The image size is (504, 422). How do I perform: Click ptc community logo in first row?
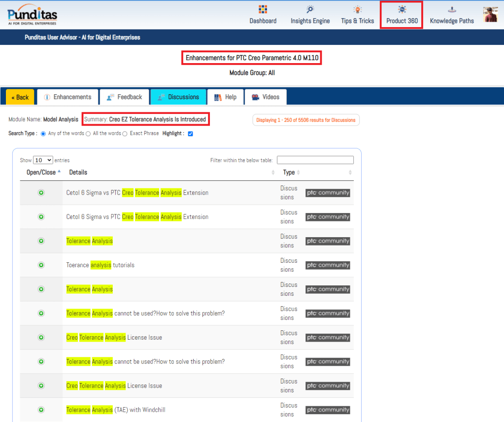tap(328, 193)
